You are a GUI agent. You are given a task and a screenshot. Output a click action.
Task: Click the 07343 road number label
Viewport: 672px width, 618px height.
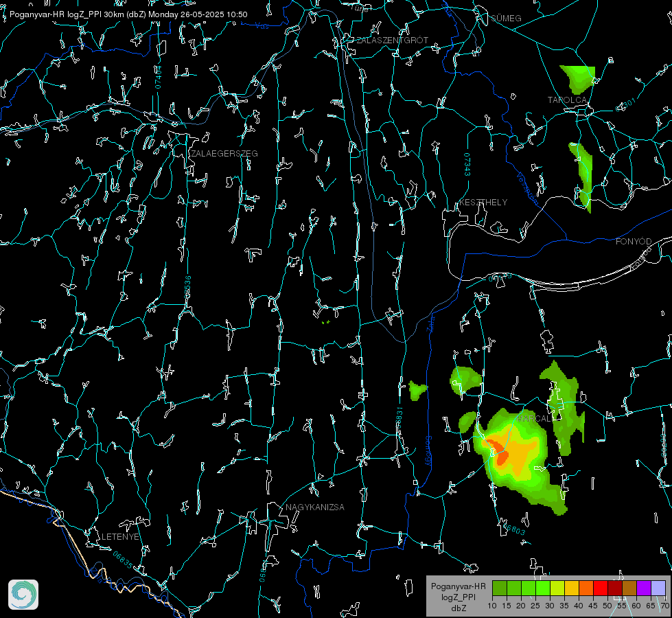pos(467,165)
